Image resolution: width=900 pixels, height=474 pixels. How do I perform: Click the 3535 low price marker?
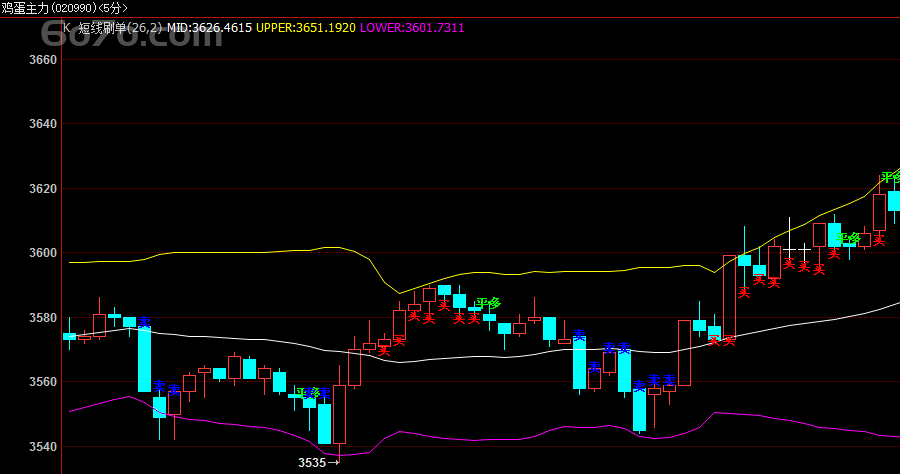tap(319, 463)
